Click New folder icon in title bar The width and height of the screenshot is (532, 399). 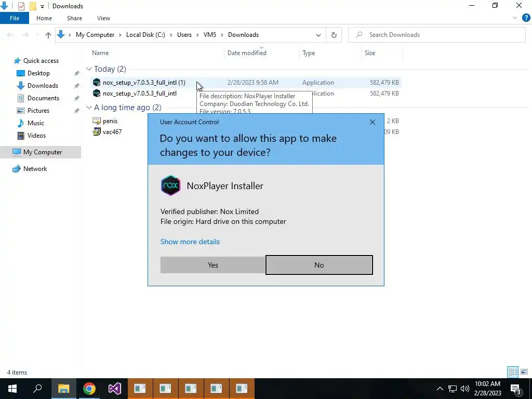(33, 6)
